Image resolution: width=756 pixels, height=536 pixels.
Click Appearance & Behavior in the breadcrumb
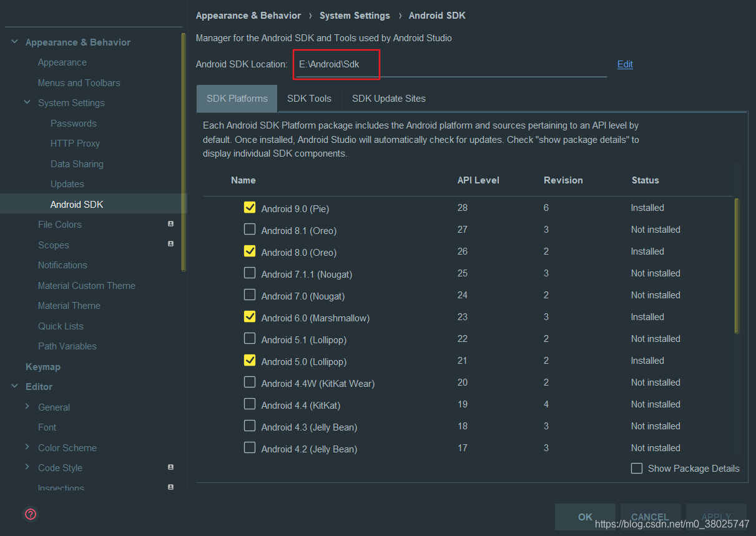point(248,16)
